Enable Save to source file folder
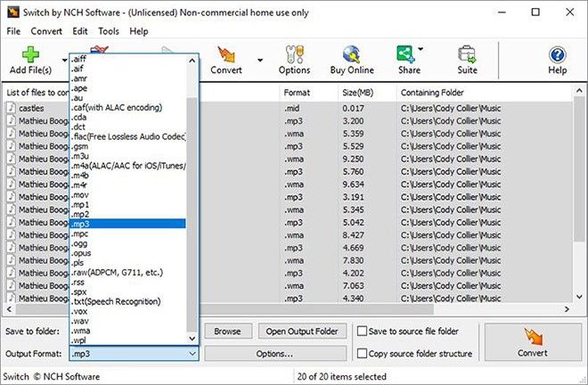Viewport: 588px width, 385px height. pos(363,332)
